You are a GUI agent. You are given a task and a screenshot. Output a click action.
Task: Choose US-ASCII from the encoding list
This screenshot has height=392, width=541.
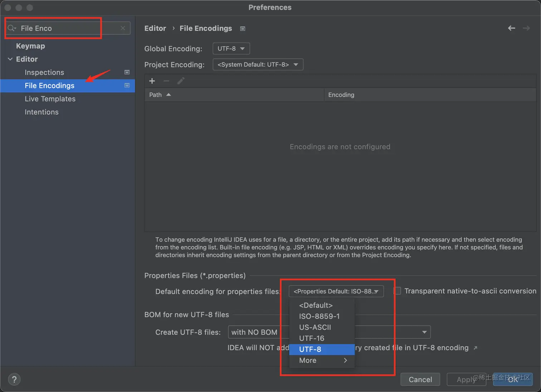pyautogui.click(x=322, y=327)
